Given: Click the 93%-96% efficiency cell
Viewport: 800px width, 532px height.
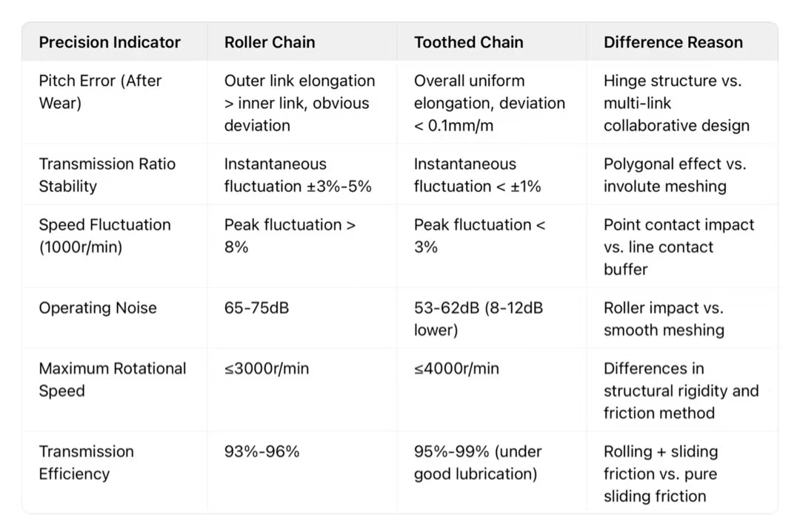Looking at the screenshot, I should coord(261,452).
